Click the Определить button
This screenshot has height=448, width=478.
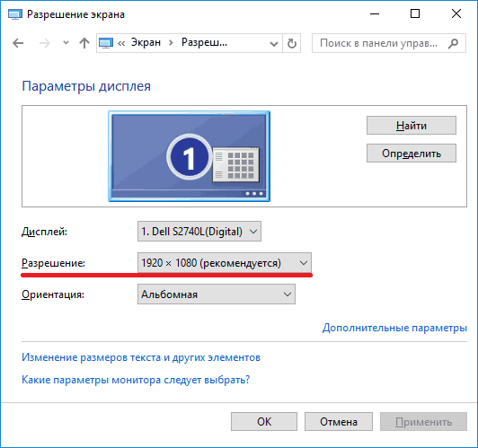point(412,154)
